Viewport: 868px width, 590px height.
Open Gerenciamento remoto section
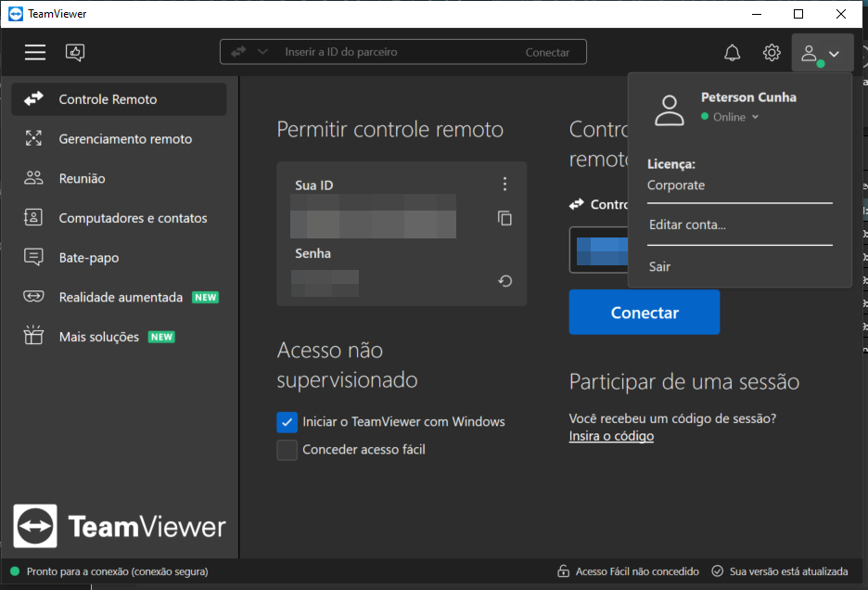[119, 138]
